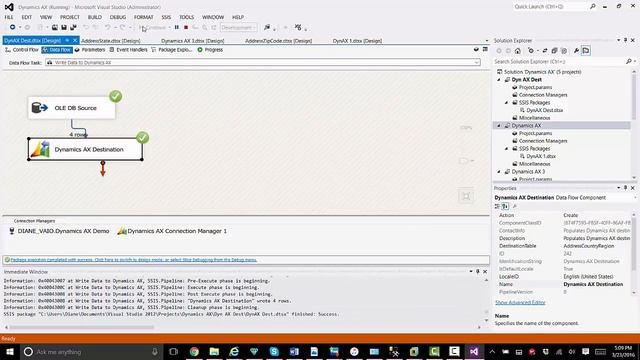640x360 pixels.
Task: Switch Properties to Alphabetical sorting
Action: click(x=505, y=207)
